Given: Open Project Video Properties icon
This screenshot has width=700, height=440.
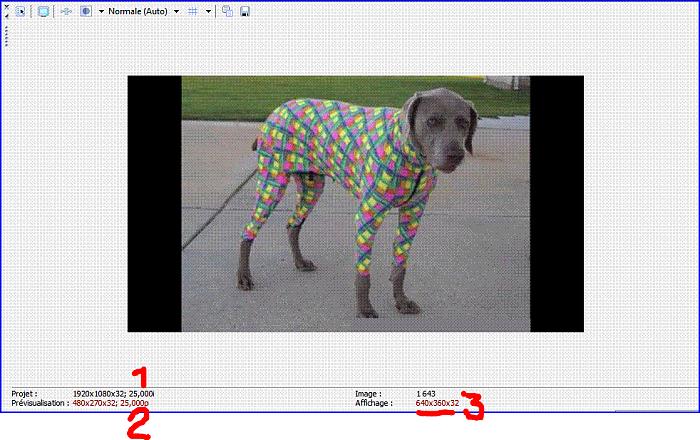Looking at the screenshot, I should [20, 11].
